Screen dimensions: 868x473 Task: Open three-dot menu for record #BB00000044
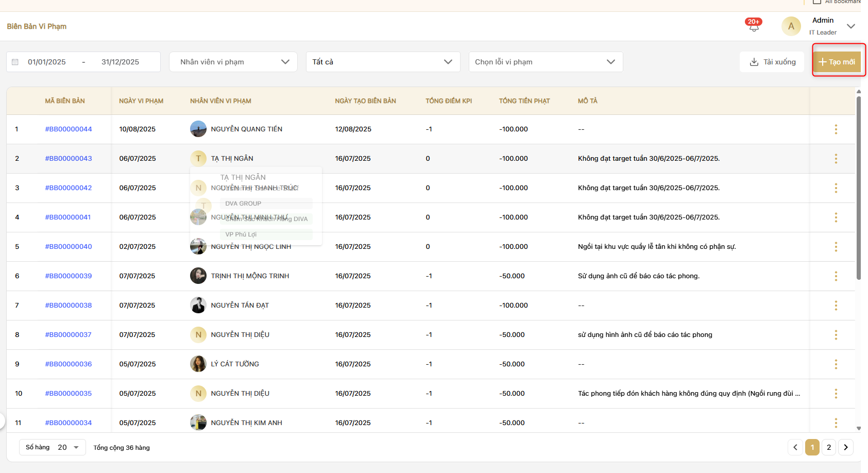click(836, 129)
